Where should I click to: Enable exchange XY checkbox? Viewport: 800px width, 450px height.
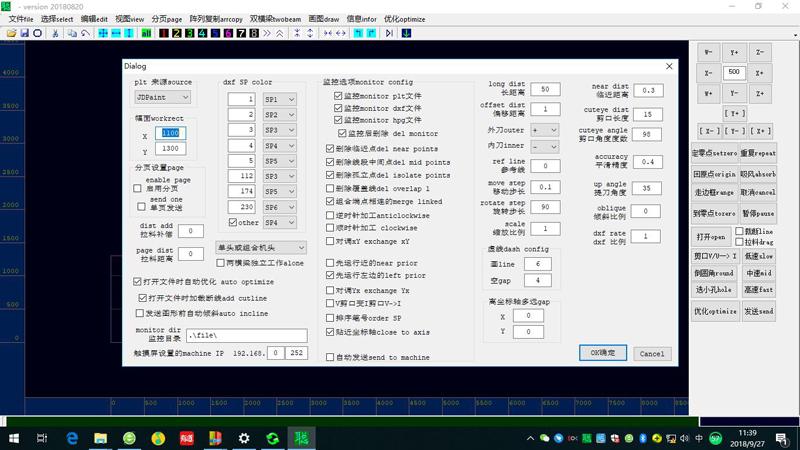pos(330,241)
